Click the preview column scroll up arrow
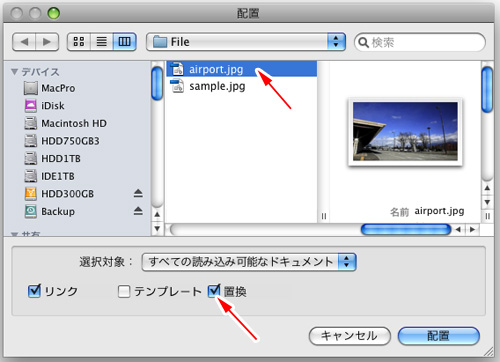 [x=487, y=188]
